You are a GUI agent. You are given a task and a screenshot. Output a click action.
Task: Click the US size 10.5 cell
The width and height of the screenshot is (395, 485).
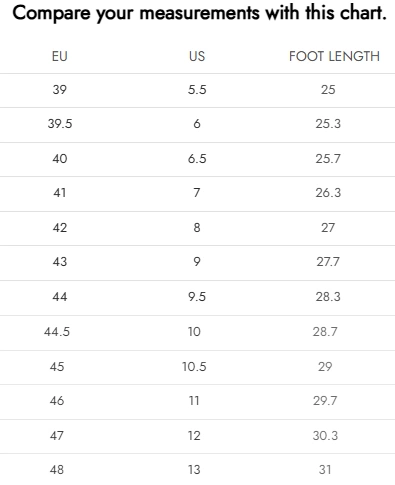click(x=194, y=367)
